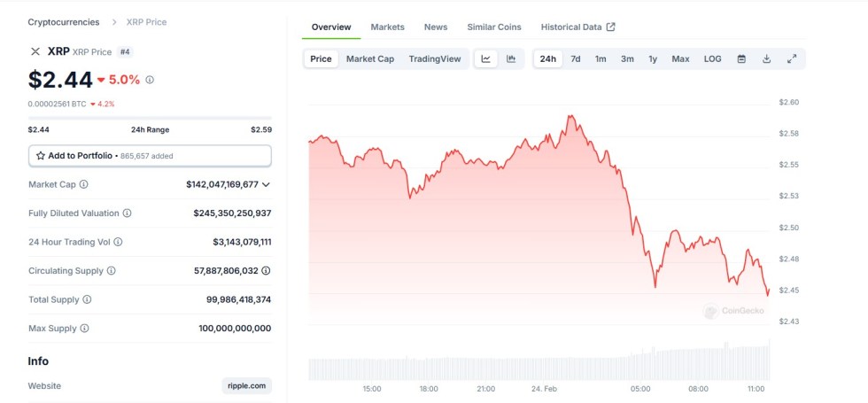This screenshot has height=403, width=868.
Task: Switch to line chart view icon
Action: (486, 59)
